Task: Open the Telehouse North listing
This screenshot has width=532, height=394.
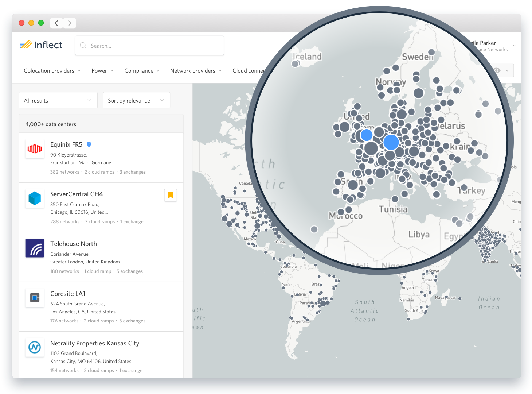Action: [x=101, y=257]
